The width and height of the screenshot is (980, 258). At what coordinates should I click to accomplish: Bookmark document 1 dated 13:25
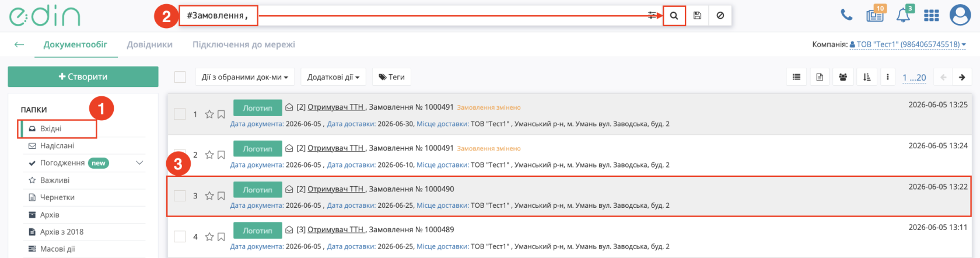(221, 114)
